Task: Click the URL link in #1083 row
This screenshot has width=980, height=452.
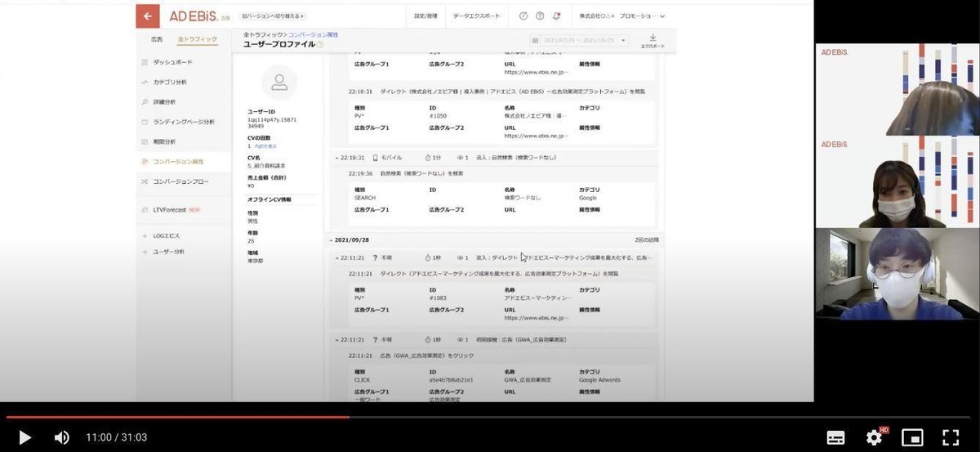Action: 536,317
